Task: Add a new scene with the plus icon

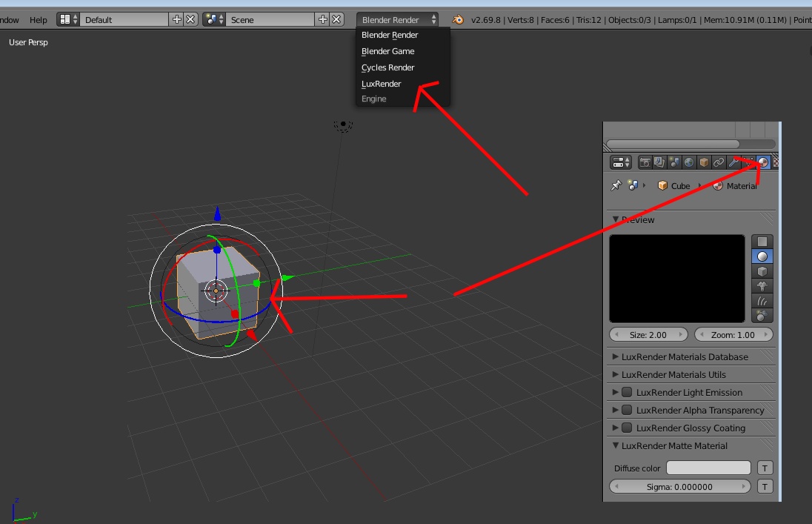Action: click(323, 20)
